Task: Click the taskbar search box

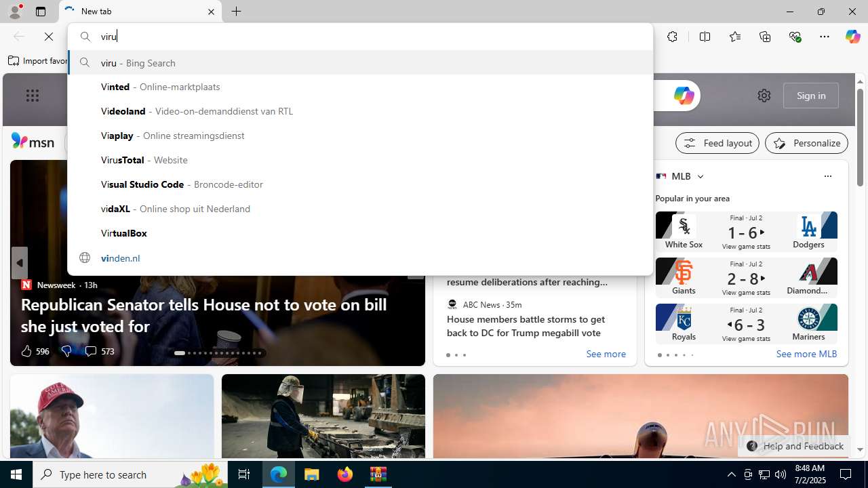Action: point(130,474)
